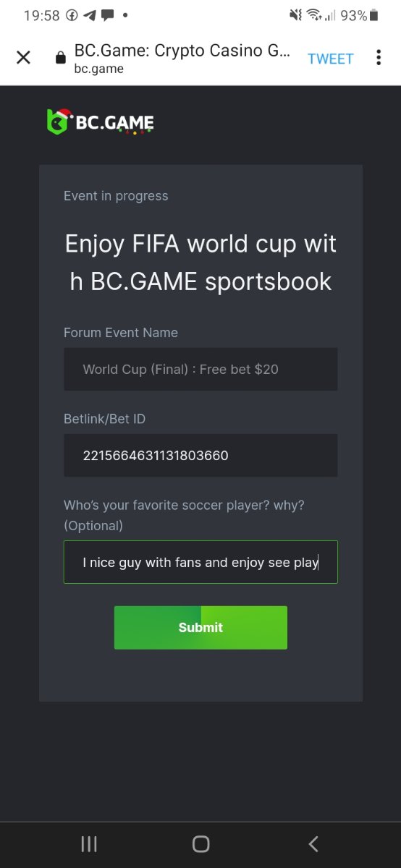Click the favorite soccer player text field
401x868 pixels.
200,562
